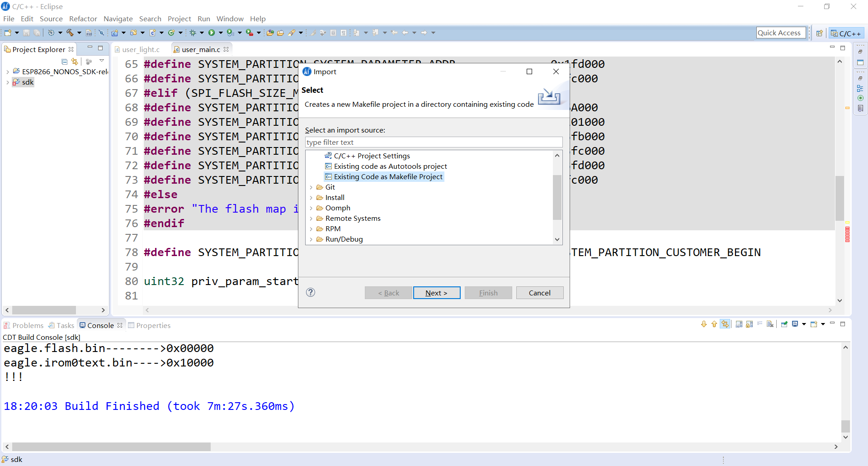Collapse all in Project Explorer

click(64, 61)
